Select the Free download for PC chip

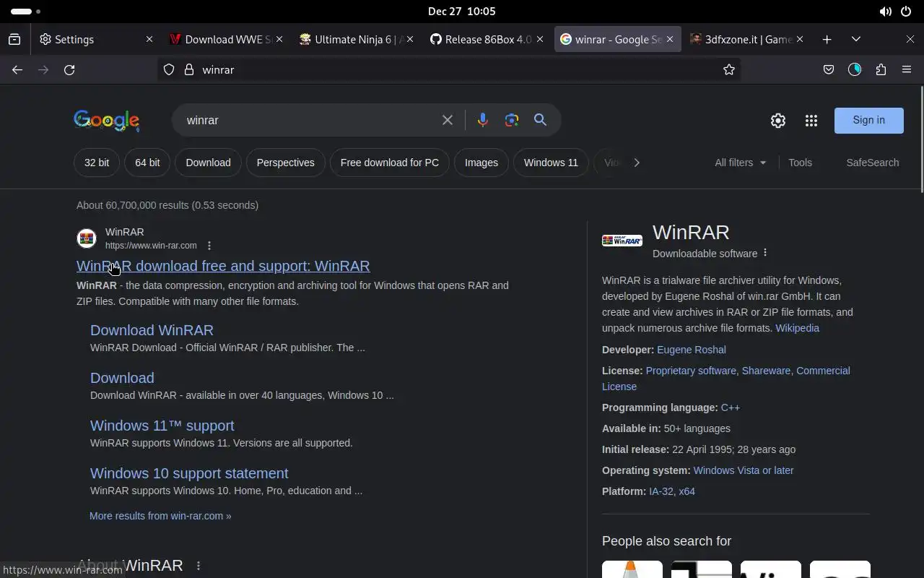pos(390,163)
